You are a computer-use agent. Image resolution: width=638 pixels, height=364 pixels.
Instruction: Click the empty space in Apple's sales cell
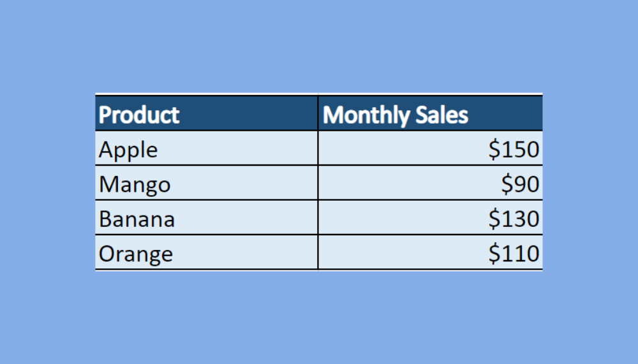[x=396, y=150]
